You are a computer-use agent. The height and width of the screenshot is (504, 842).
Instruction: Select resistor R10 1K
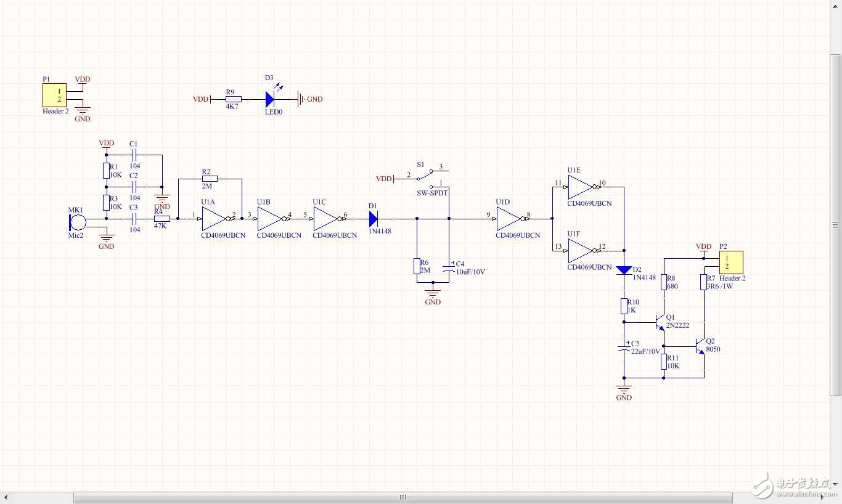tap(624, 306)
